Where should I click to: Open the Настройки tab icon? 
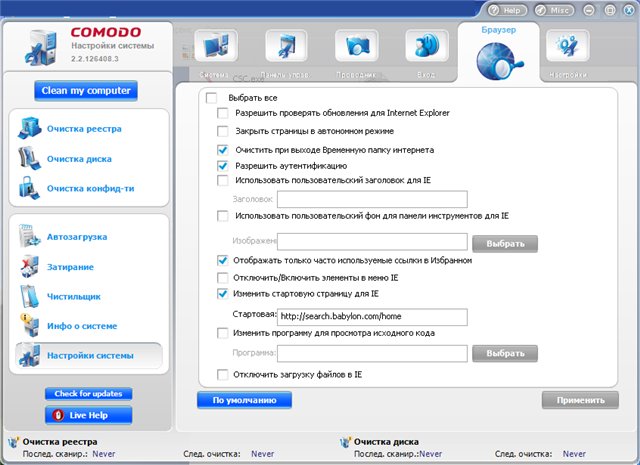(x=566, y=50)
